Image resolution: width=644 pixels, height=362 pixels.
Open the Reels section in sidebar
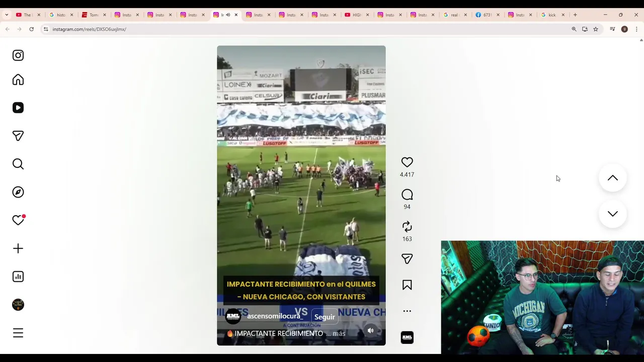coord(18,108)
